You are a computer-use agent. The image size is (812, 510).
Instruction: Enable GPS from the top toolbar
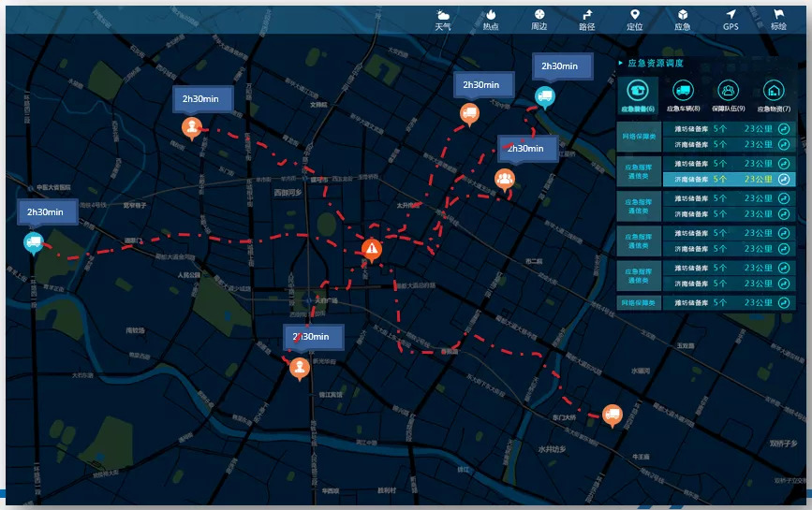731,19
